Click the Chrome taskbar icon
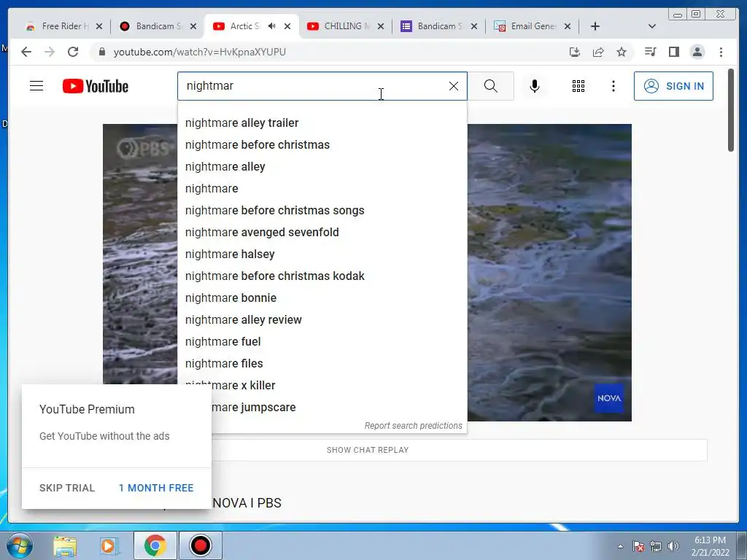The width and height of the screenshot is (747, 560). tap(155, 545)
